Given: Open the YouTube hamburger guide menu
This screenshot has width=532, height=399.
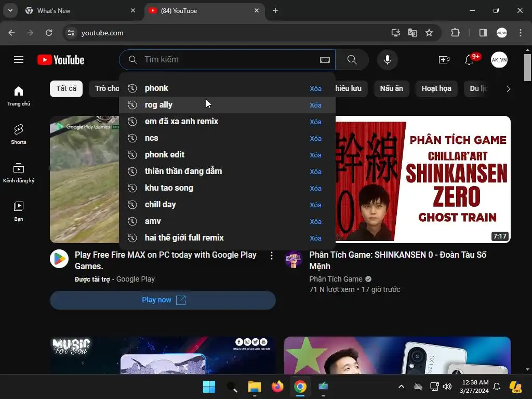Looking at the screenshot, I should point(19,60).
